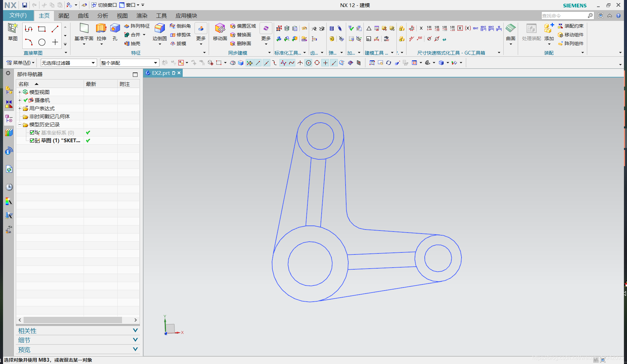Open the assembly navigator sidebar icon
Screen dimensions: 627x364
9,90
